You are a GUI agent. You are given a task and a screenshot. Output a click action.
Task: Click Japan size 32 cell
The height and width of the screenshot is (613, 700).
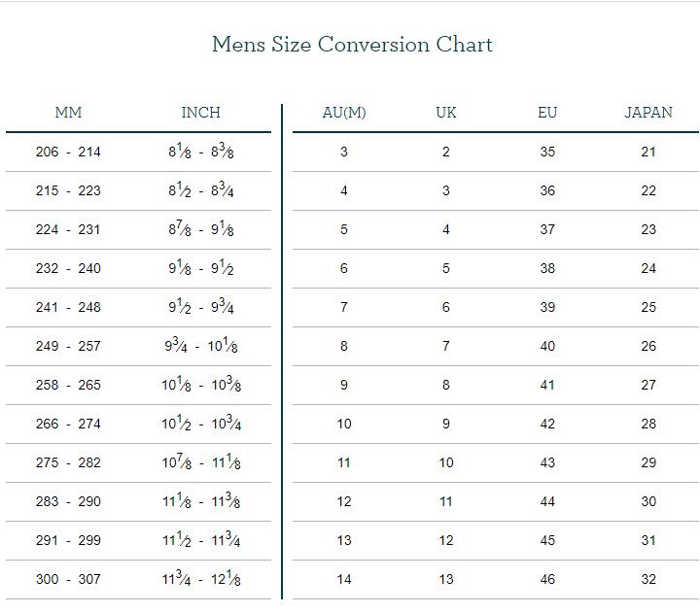tap(647, 580)
